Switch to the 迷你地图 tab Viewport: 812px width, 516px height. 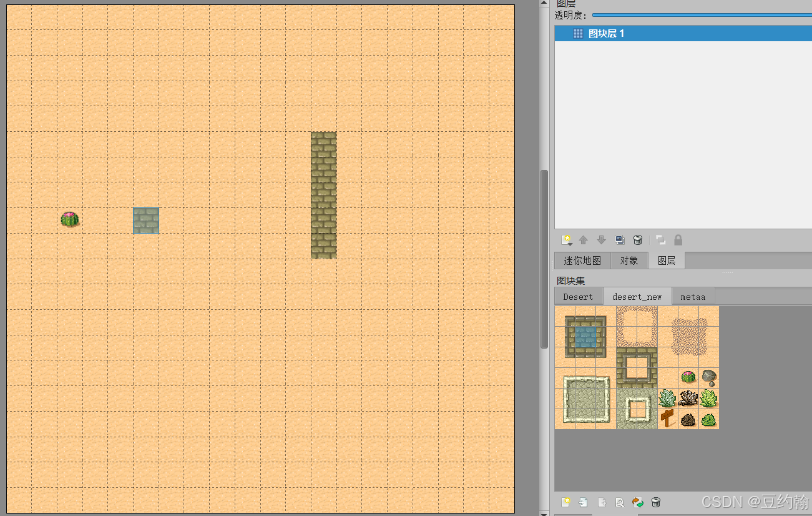(582, 260)
